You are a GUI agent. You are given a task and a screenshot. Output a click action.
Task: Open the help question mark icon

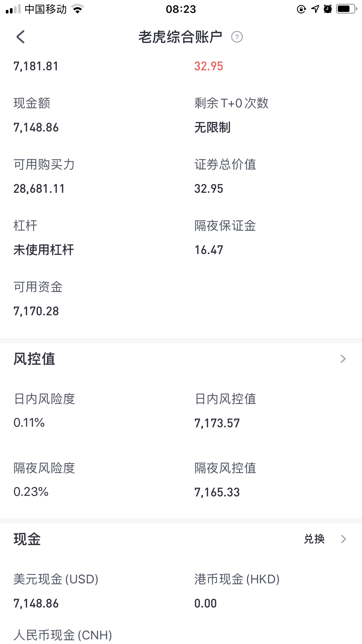237,37
